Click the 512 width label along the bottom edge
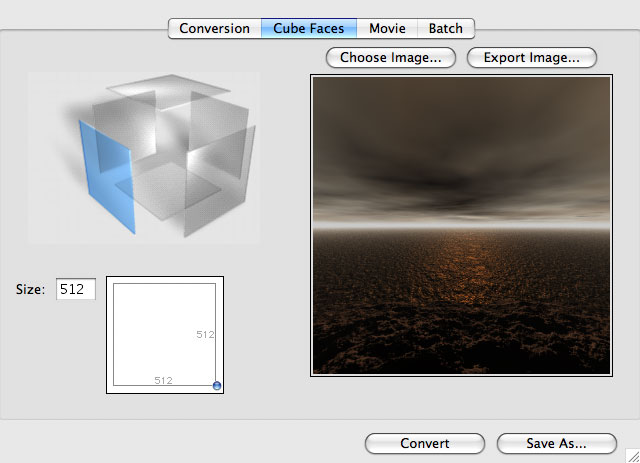The width and height of the screenshot is (640, 463). (x=163, y=380)
